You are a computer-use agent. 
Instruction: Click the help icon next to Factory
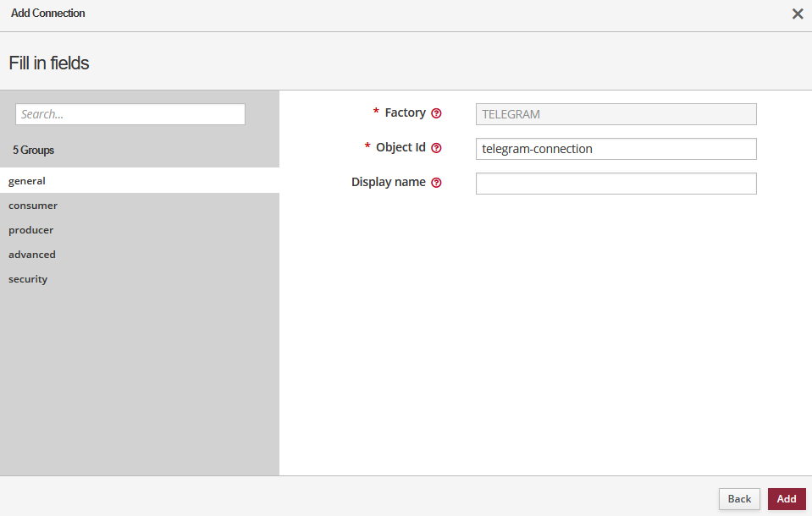click(437, 113)
